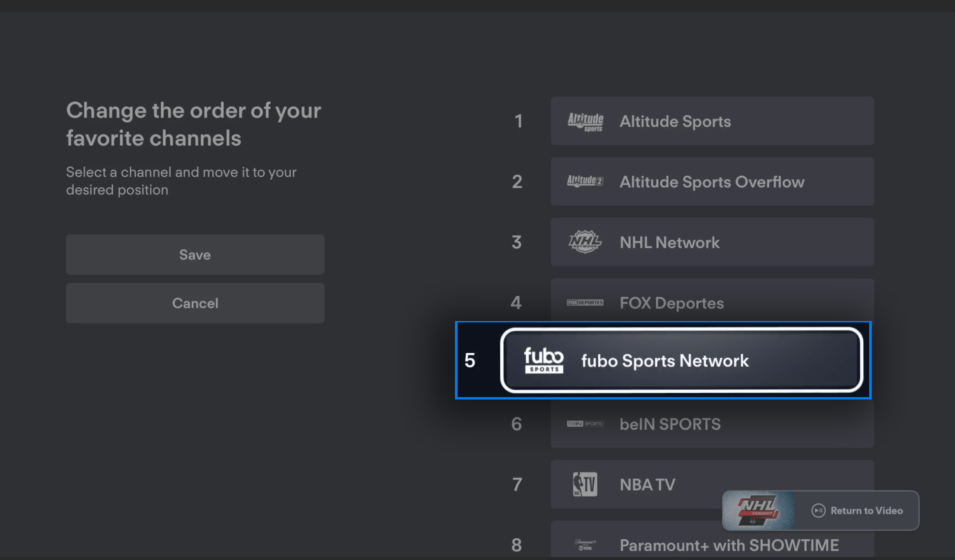
Task: Click the beIN SPORTS logo icon
Action: click(x=585, y=424)
